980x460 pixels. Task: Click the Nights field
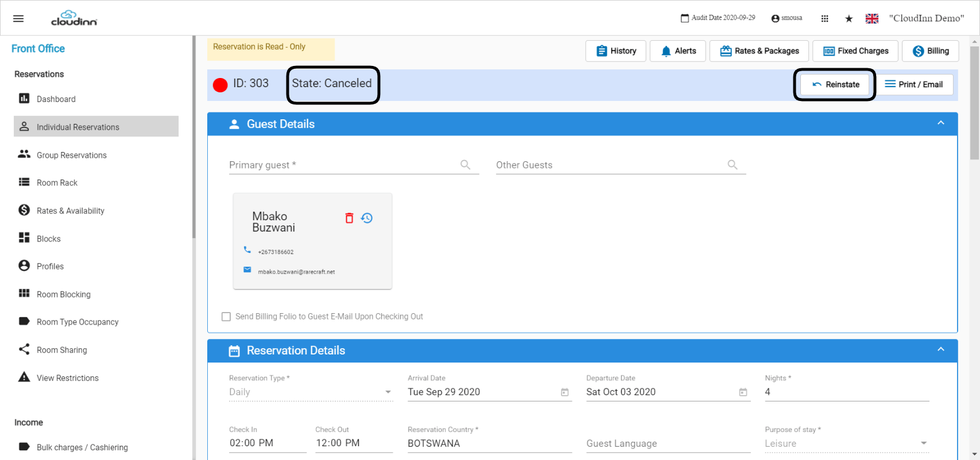(847, 392)
